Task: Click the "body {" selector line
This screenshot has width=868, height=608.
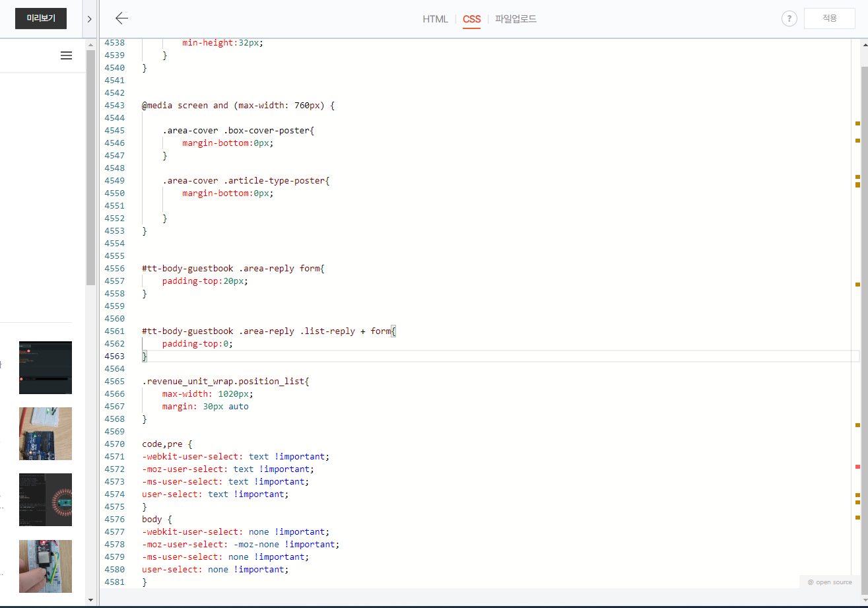Action: [x=157, y=520]
